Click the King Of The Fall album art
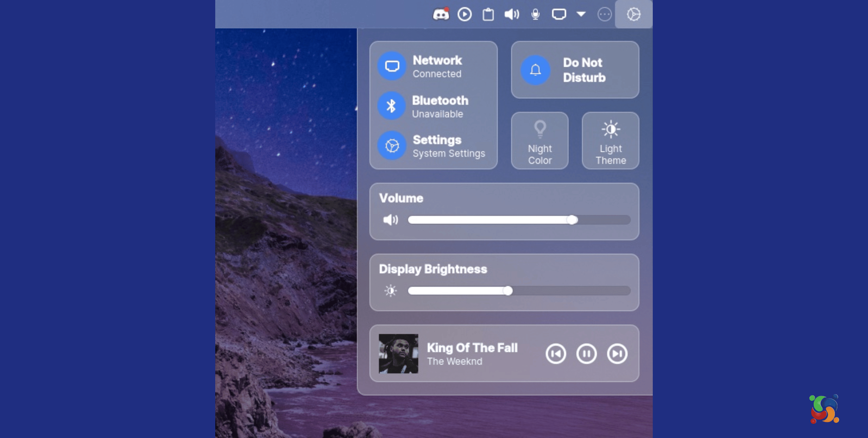This screenshot has height=438, width=868. [398, 354]
